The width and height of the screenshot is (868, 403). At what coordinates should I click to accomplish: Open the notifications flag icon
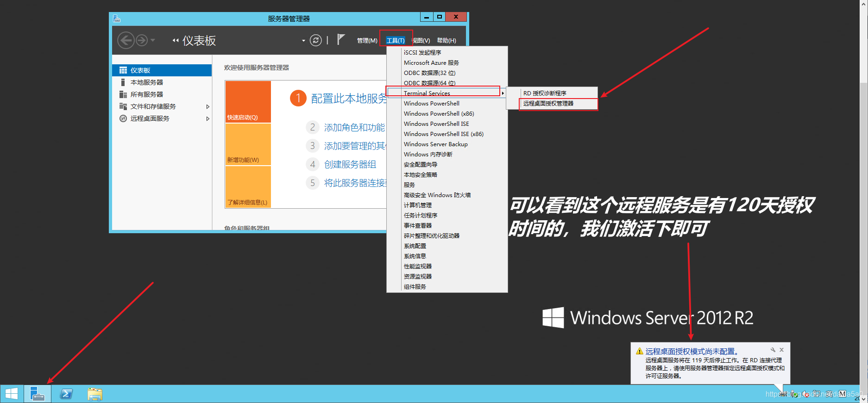pos(341,40)
